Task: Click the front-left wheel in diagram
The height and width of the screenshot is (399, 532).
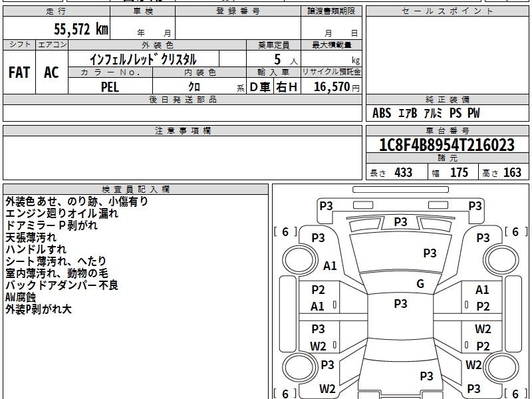Action: tap(300, 260)
